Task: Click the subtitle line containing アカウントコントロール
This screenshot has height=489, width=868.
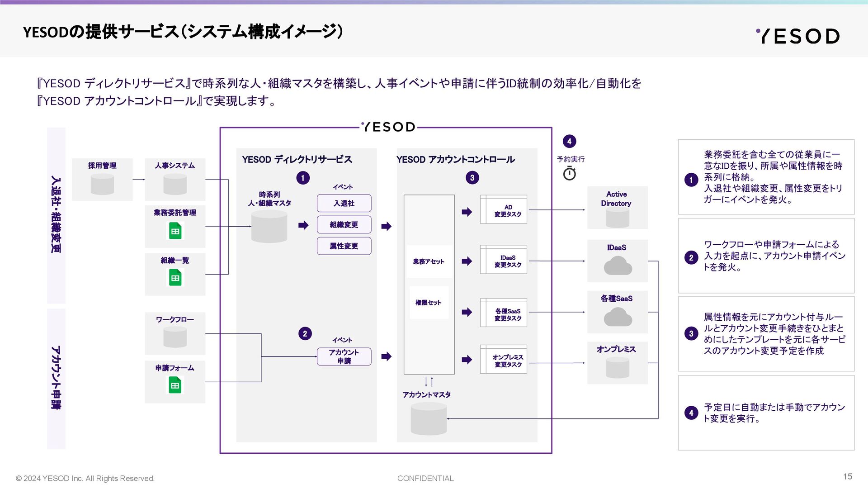Action: click(x=156, y=101)
